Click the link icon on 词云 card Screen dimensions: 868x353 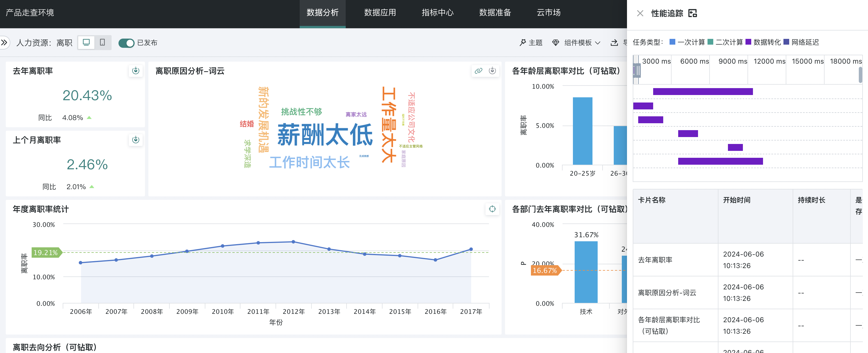tap(479, 71)
